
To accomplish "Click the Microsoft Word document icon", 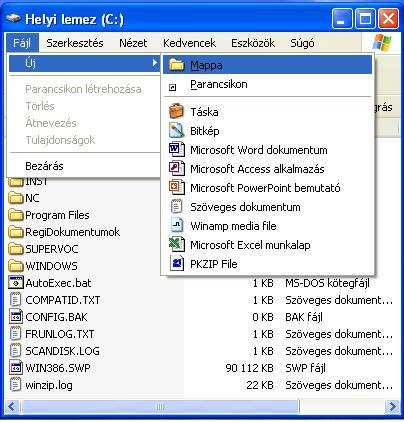I will pyautogui.click(x=176, y=149).
